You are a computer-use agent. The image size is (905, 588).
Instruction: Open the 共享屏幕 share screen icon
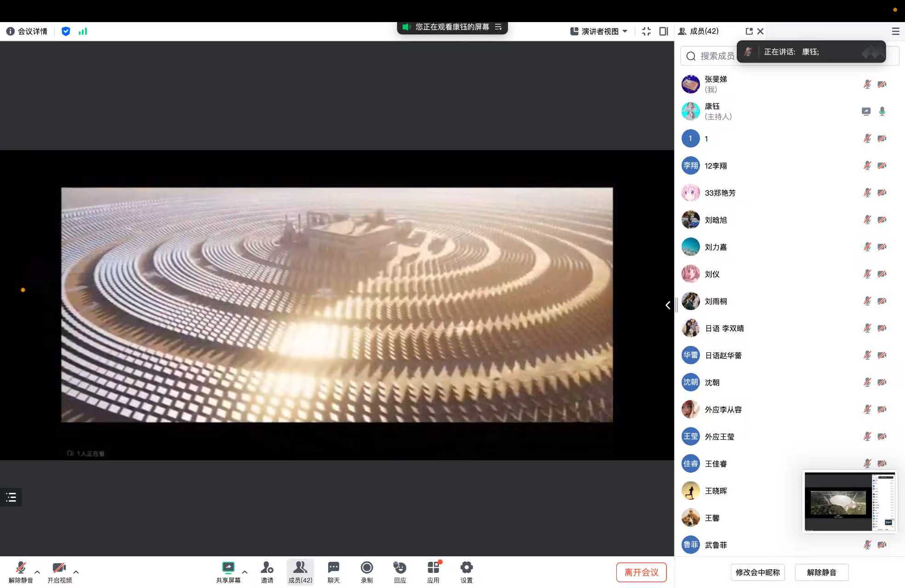click(x=228, y=568)
